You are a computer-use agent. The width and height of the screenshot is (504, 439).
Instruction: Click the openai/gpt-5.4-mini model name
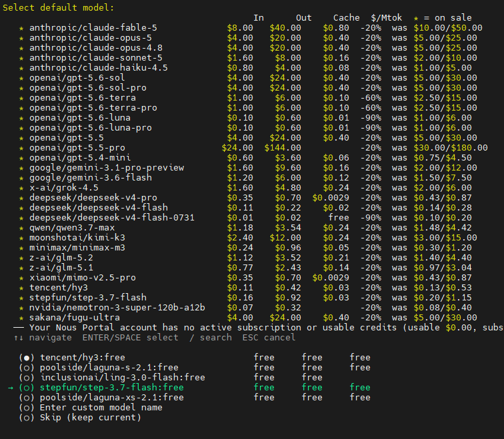tap(80, 158)
